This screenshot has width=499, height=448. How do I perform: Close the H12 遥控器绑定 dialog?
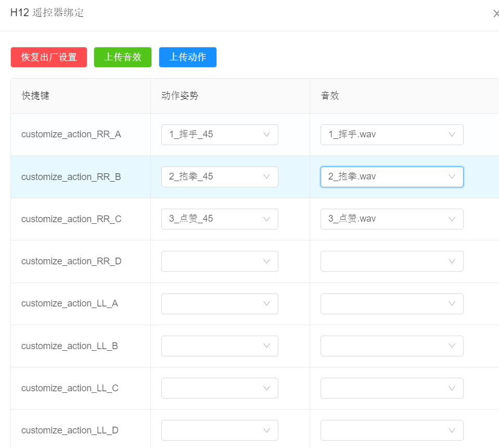(x=495, y=14)
